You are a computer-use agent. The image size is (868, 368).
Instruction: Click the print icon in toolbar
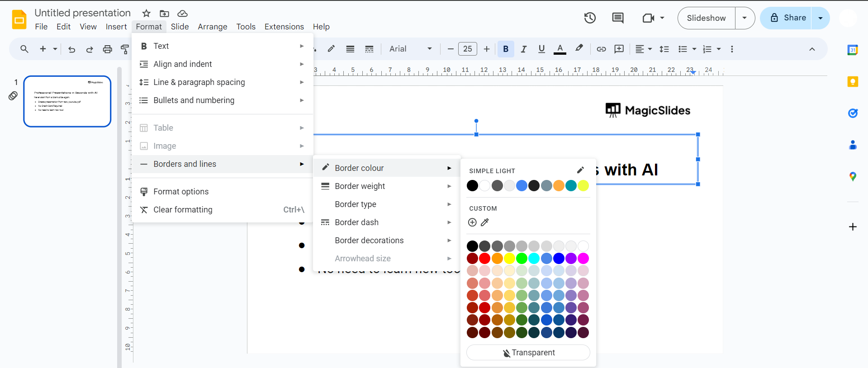[107, 49]
